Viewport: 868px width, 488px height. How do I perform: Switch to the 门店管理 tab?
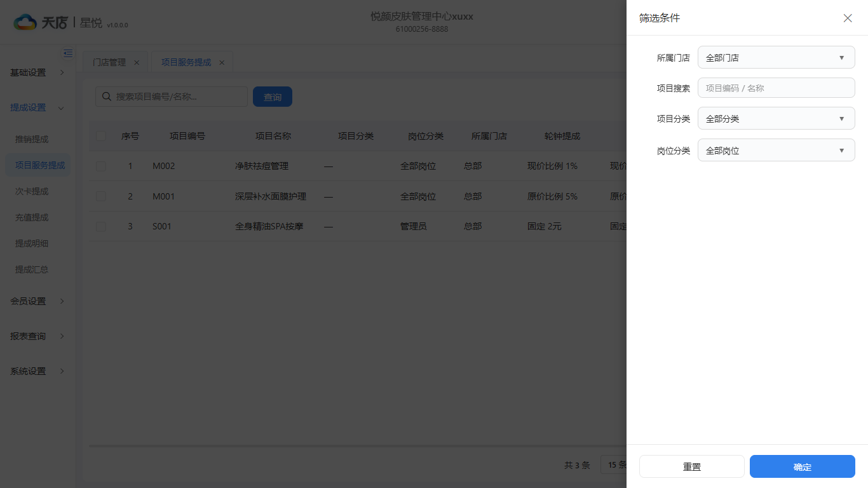(x=109, y=62)
